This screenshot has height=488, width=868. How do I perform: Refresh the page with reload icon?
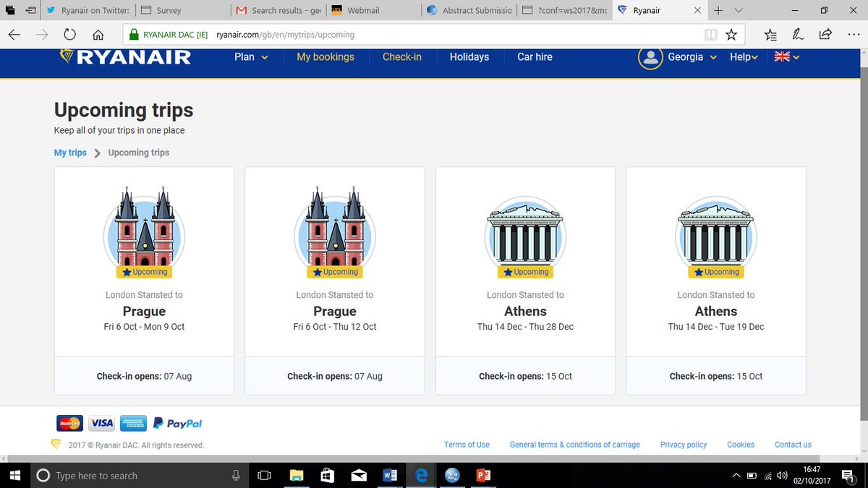(70, 35)
